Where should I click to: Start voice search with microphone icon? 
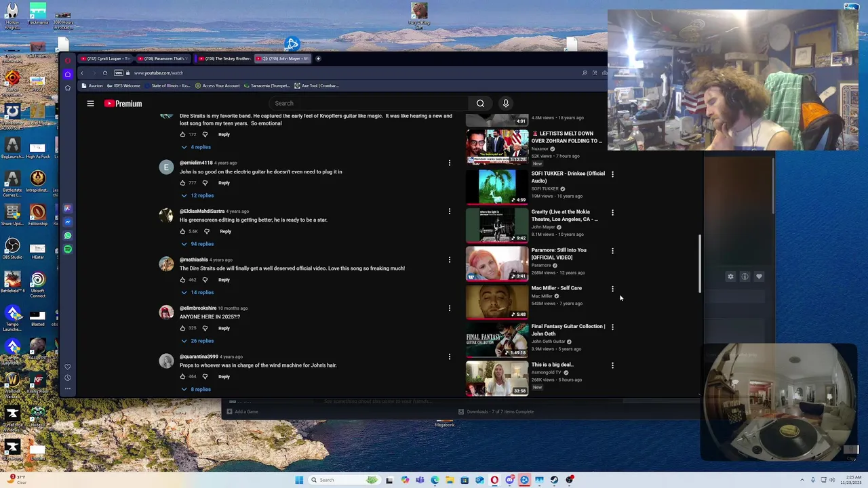(x=505, y=103)
